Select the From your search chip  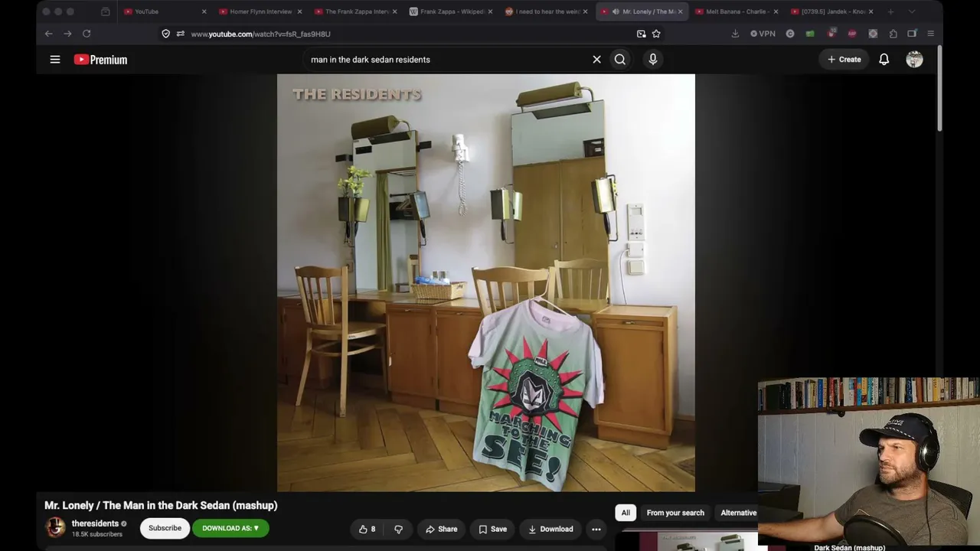(x=675, y=513)
